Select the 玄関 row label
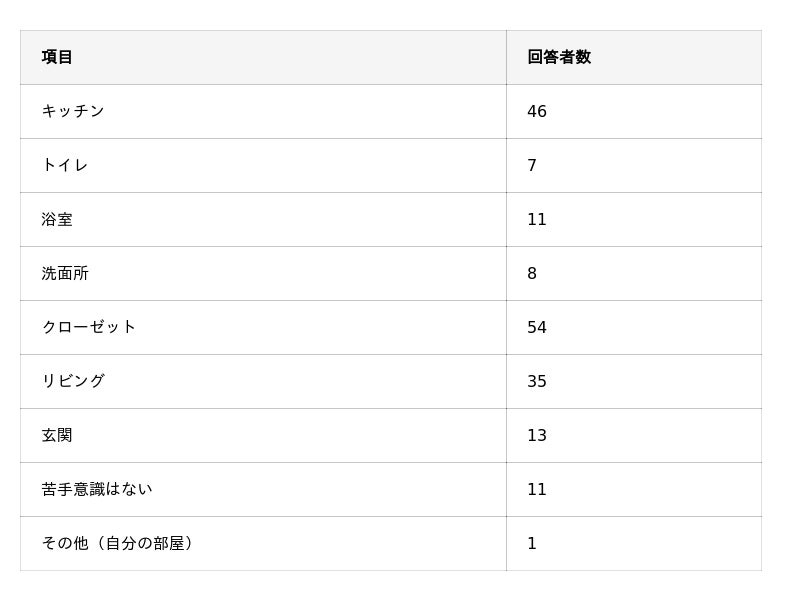Viewport: 800px width, 601px height. pyautogui.click(x=57, y=435)
